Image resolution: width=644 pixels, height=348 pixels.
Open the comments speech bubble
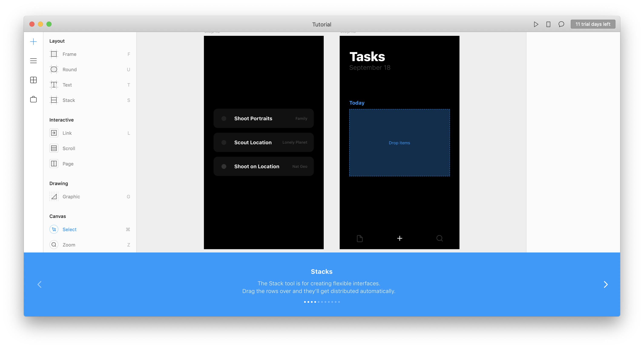[x=561, y=24]
